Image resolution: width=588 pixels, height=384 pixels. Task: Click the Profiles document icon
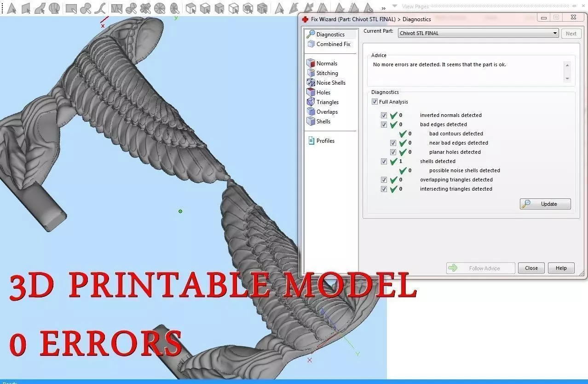[x=311, y=140]
